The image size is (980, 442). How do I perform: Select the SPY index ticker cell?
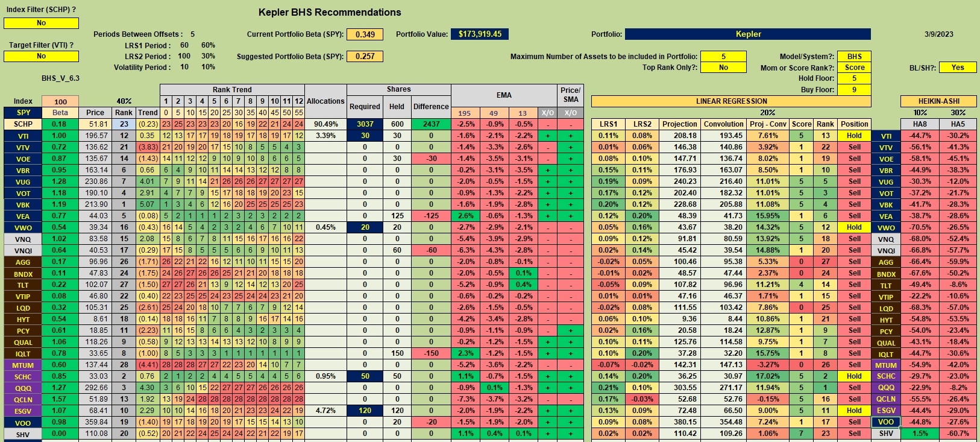pyautogui.click(x=23, y=113)
